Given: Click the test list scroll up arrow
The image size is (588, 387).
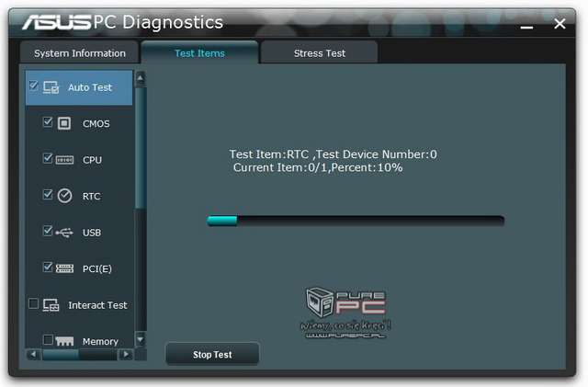Looking at the screenshot, I should coord(141,78).
